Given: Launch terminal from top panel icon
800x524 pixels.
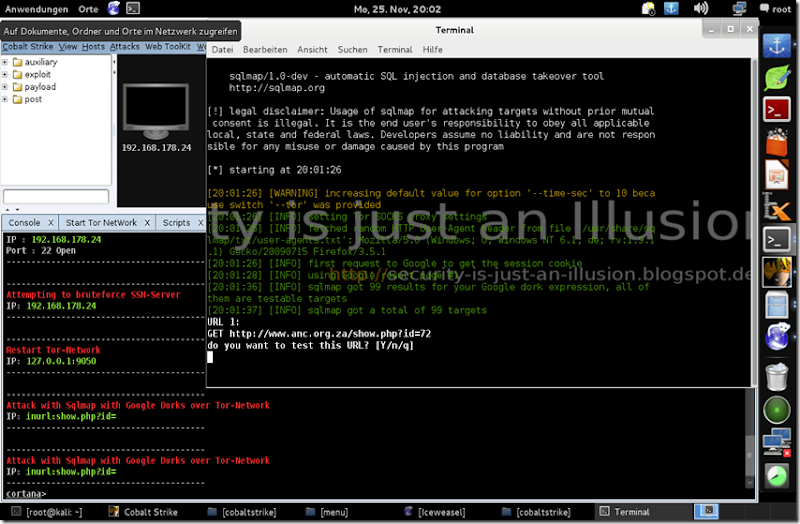Looking at the screenshot, I should [x=133, y=8].
